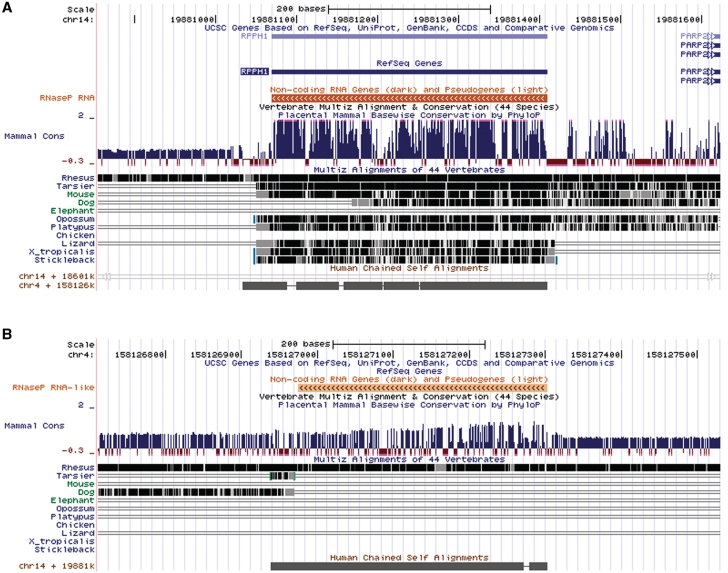Click 'Placental Mammal Basewise Conservation by PhyloP' in panel B

(x=409, y=405)
